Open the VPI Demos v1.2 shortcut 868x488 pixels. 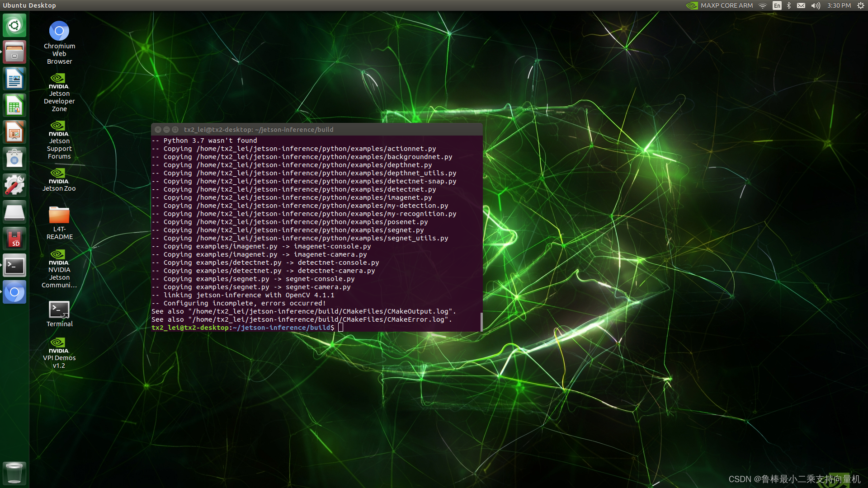(x=59, y=346)
